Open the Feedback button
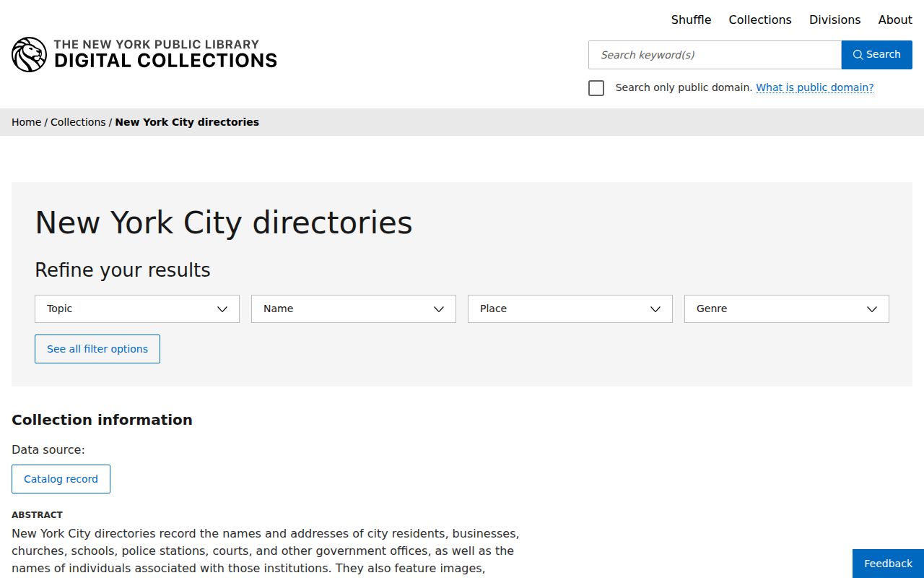Screen dimensions: 924x578 pyautogui.click(x=888, y=564)
